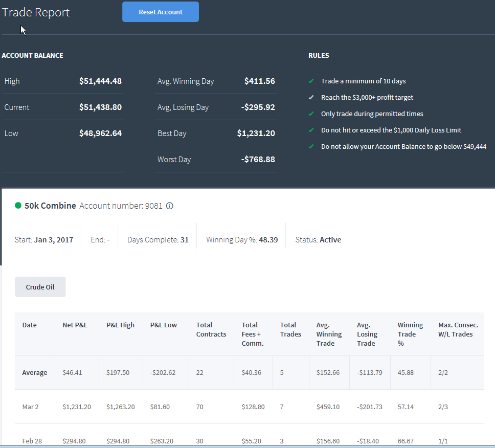Click checkmark beside Reach the $3,000+ profit target
495x448 pixels.
(x=311, y=98)
